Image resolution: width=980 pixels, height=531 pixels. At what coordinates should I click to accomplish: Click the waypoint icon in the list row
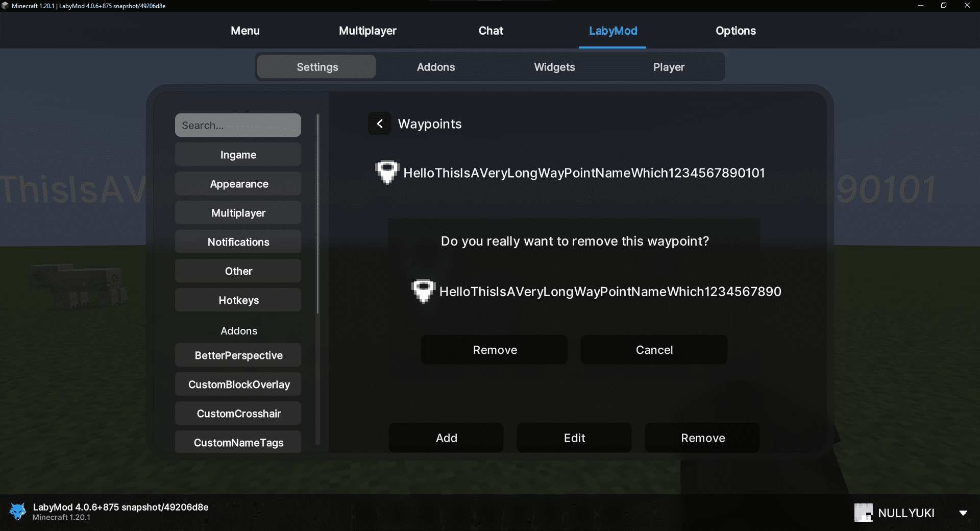387,173
